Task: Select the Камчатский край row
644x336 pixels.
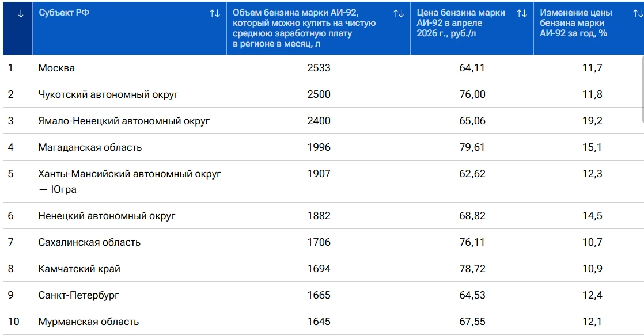Action: click(x=323, y=269)
